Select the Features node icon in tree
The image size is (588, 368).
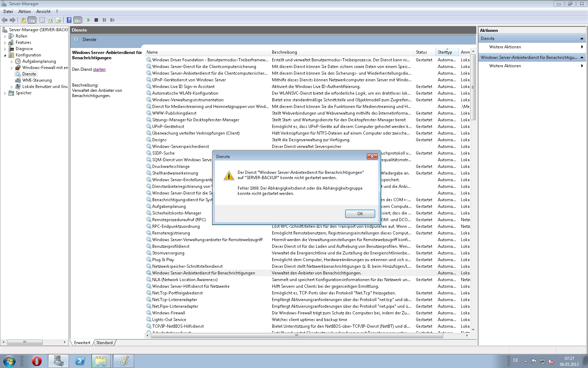(x=11, y=42)
